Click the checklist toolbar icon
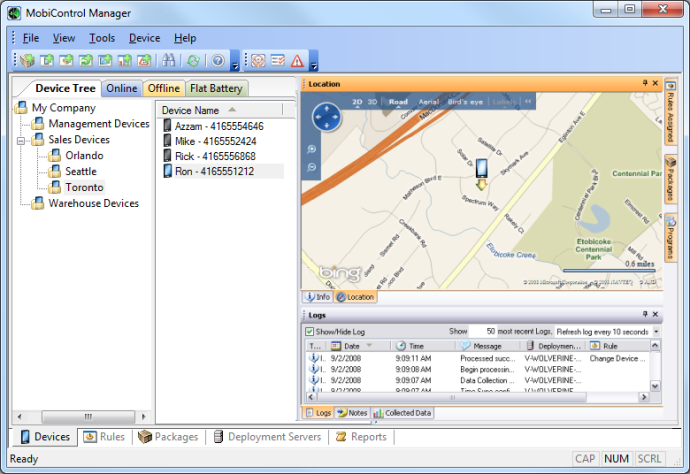Screen dimensions: 690x474 click(x=278, y=60)
